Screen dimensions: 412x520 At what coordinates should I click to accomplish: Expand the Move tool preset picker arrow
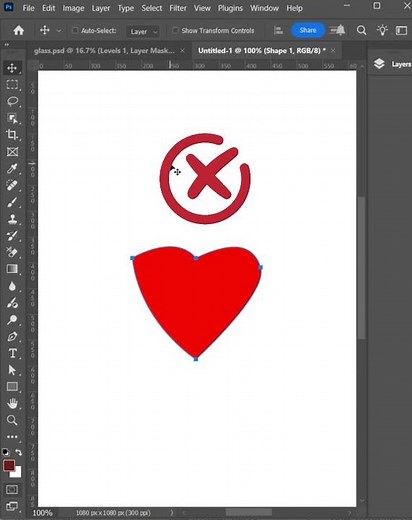click(59, 31)
